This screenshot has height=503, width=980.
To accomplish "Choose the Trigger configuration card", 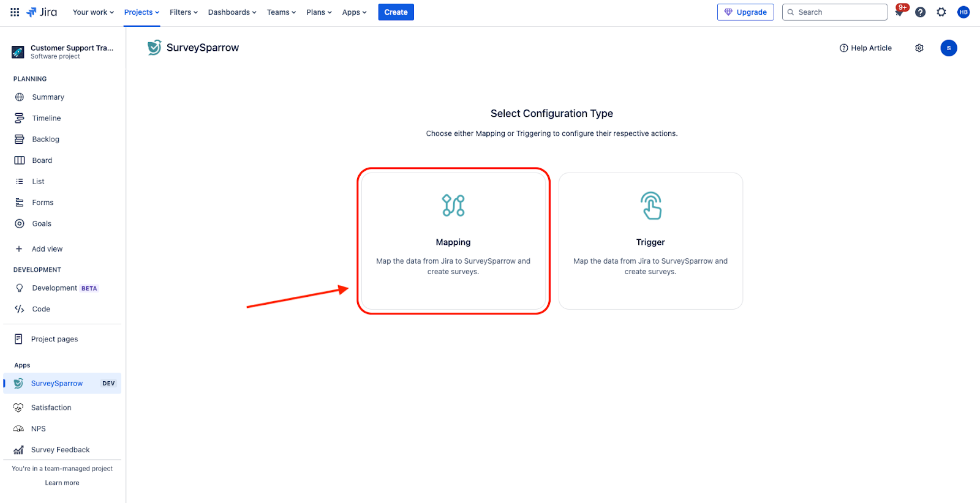I will coord(650,241).
